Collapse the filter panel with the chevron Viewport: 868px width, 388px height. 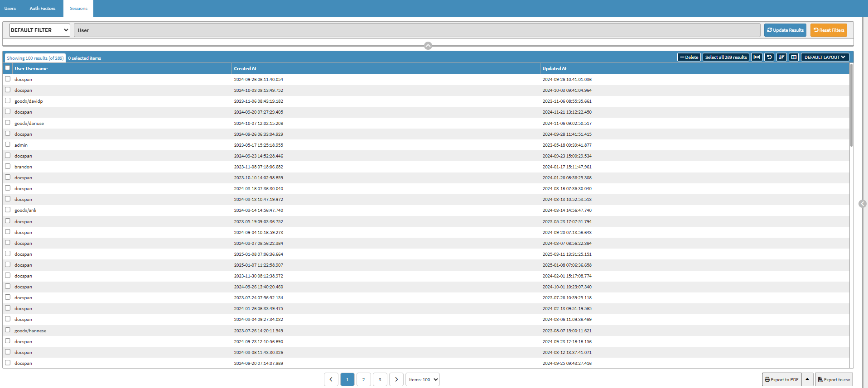(x=428, y=46)
